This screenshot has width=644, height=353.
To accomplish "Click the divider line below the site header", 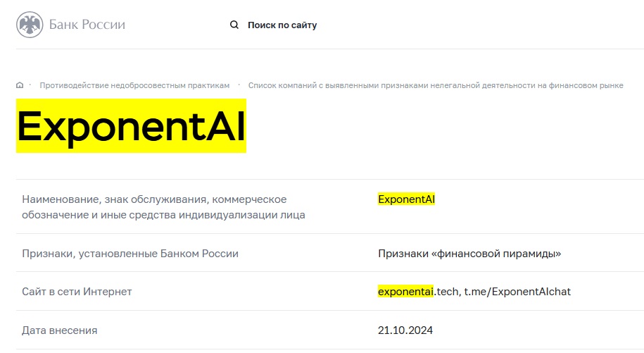I will (329, 49).
